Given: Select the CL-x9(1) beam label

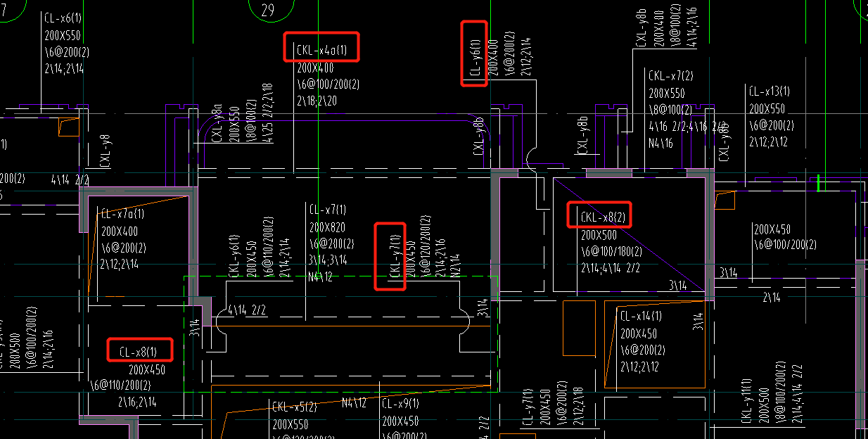Looking at the screenshot, I should [x=400, y=405].
